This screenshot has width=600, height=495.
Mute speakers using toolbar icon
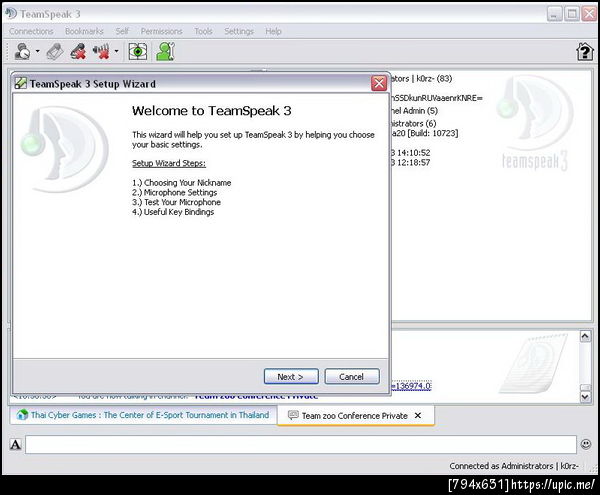pyautogui.click(x=101, y=51)
